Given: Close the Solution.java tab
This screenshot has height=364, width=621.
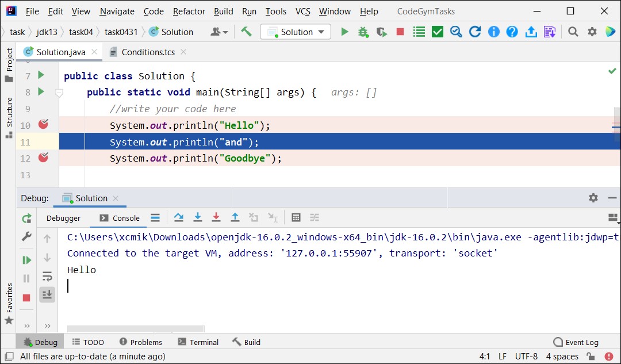Looking at the screenshot, I should pyautogui.click(x=94, y=52).
